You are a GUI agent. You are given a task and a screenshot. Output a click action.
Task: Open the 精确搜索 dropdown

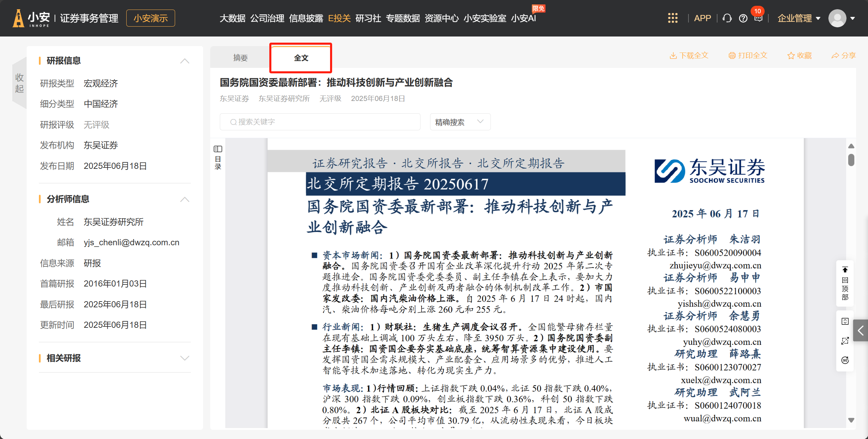point(460,122)
